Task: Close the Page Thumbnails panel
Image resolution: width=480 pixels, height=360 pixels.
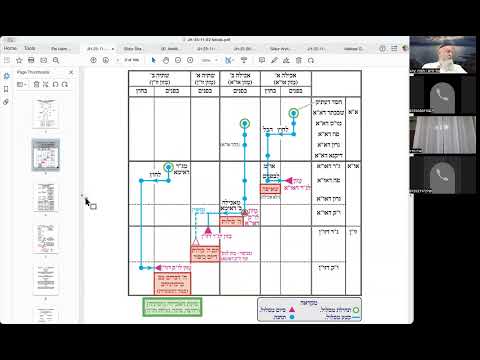Action: tap(71, 72)
